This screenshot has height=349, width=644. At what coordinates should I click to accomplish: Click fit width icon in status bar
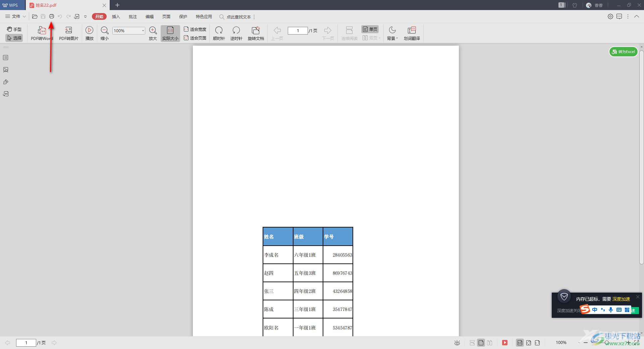point(537,343)
